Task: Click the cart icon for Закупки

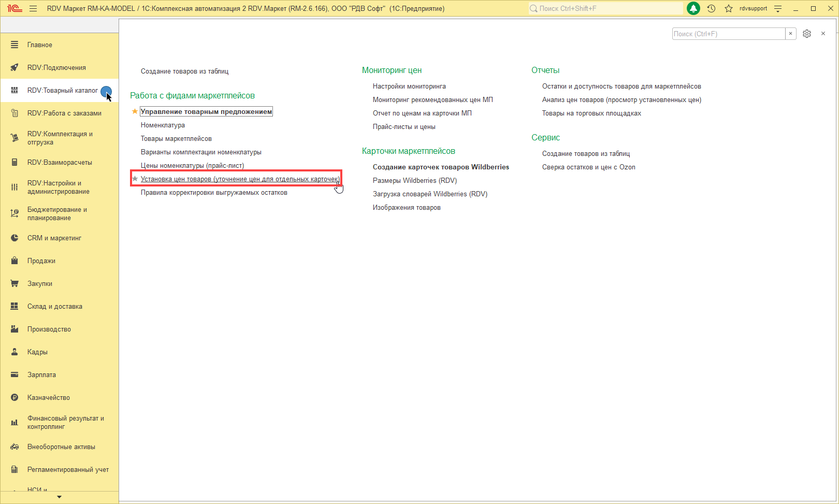Action: [15, 283]
